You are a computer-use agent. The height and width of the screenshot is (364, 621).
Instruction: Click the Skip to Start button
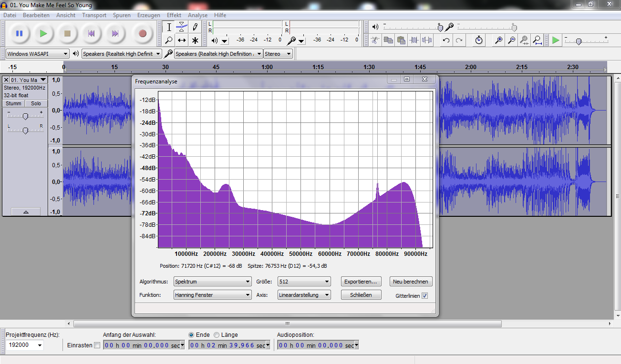[x=91, y=33]
